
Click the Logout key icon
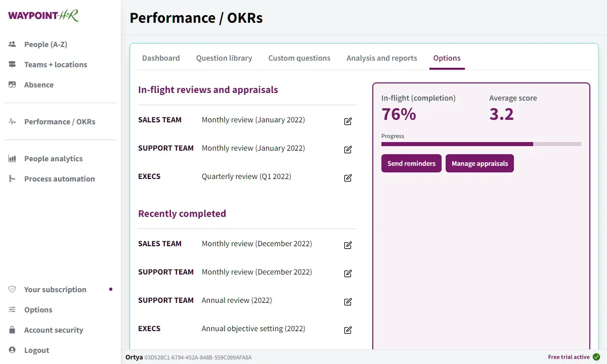[x=12, y=350]
